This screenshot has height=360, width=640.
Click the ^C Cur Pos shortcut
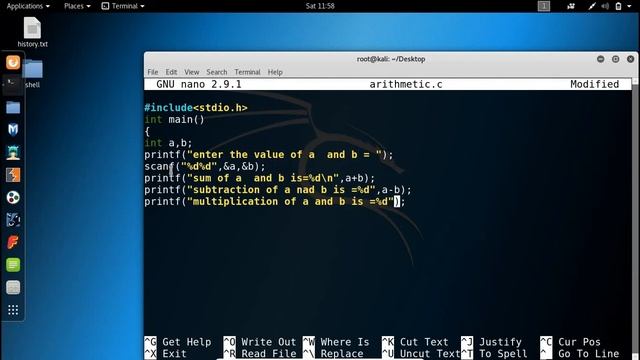571,342
